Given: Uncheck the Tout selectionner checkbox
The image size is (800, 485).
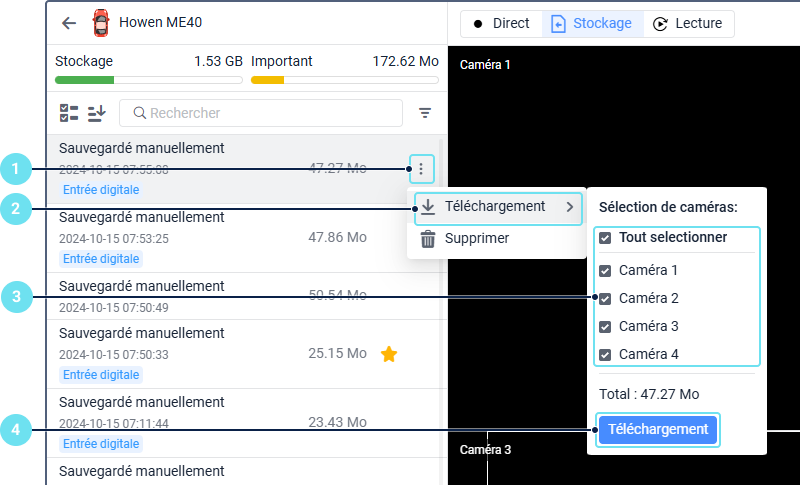Looking at the screenshot, I should (605, 238).
